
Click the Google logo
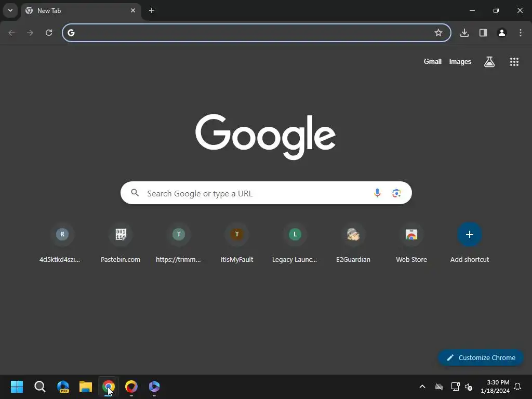pyautogui.click(x=265, y=137)
